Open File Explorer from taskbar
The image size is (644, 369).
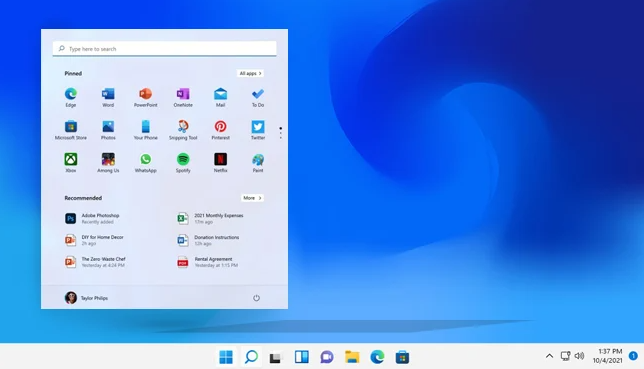pos(352,357)
